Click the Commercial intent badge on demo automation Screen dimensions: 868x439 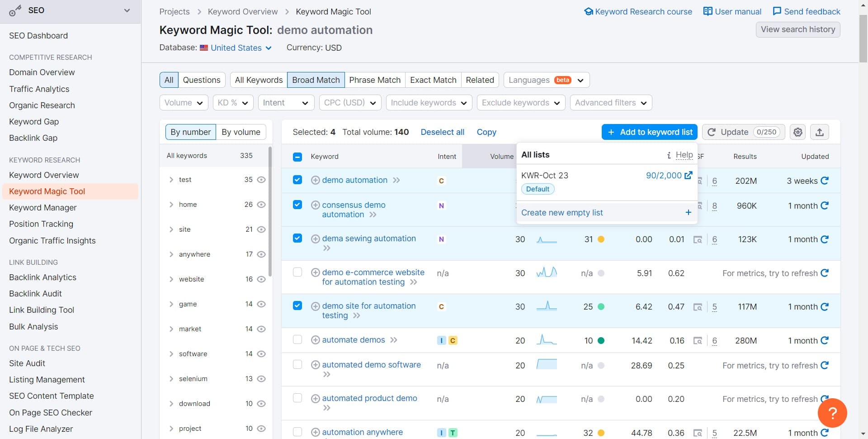point(441,181)
